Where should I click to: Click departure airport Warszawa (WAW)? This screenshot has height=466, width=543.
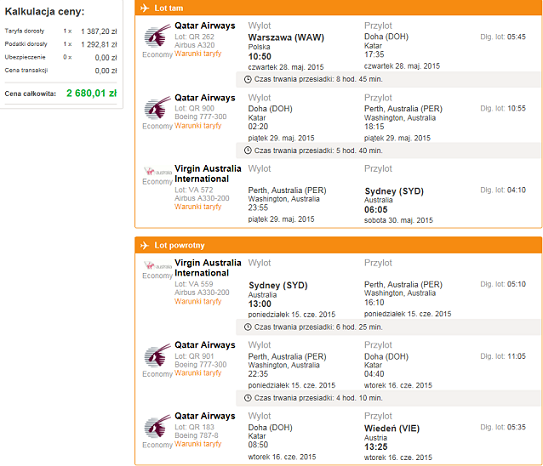pos(286,37)
